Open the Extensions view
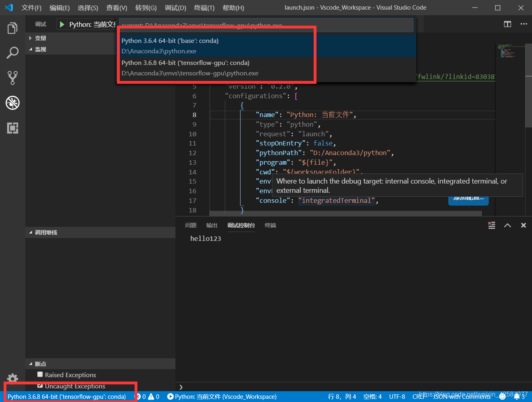This screenshot has width=532, height=402. 12,128
